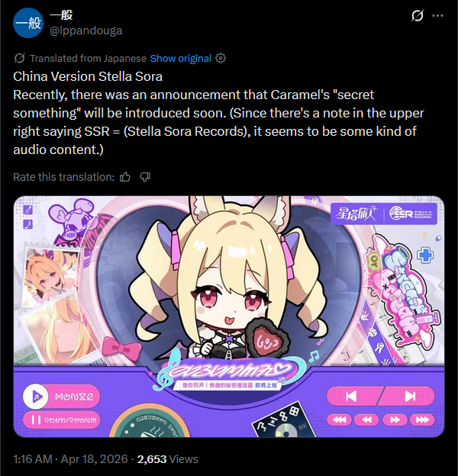The width and height of the screenshot is (458, 476).
Task: Open the Grok icon at post top right
Action: click(418, 15)
